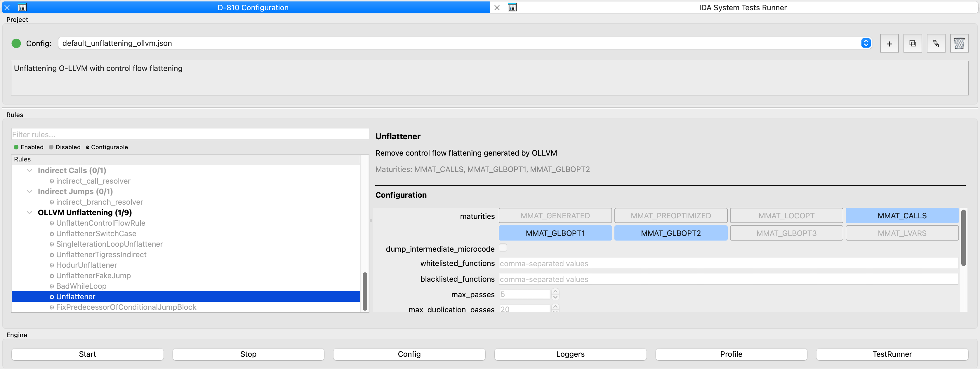Click the gear next to indirect_call_resolver

(x=51, y=181)
